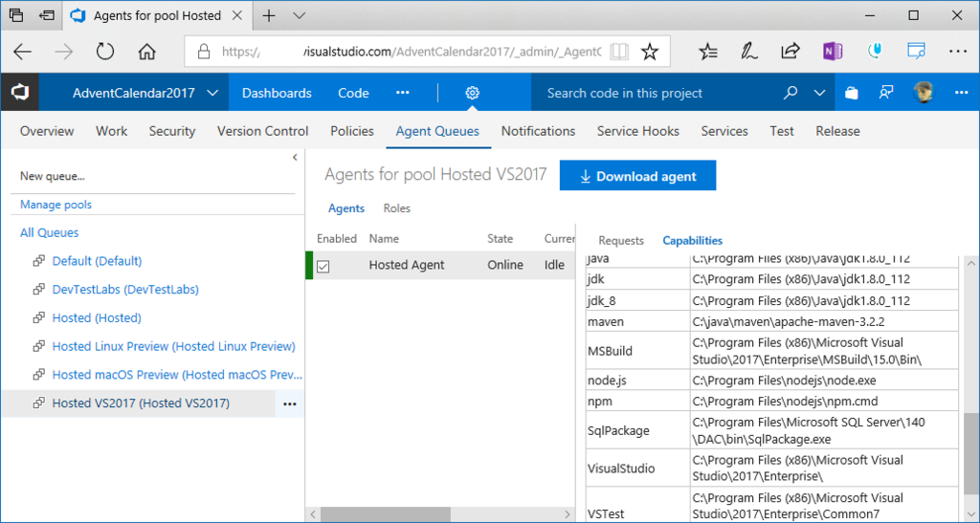This screenshot has height=523, width=980.
Task: Open Release admin tab
Action: [837, 131]
